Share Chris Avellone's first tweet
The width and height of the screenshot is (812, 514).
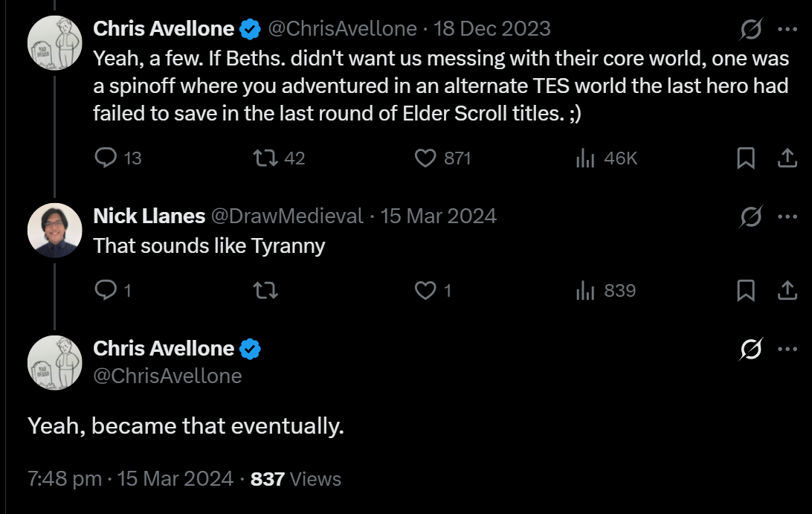pyautogui.click(x=787, y=158)
